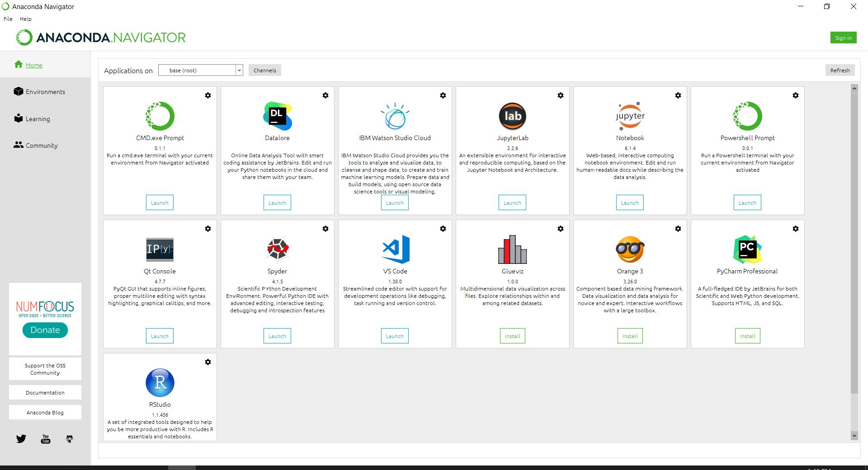Viewport: 868px width, 470px height.
Task: Launch CMD.exe Prompt
Action: [x=160, y=203]
